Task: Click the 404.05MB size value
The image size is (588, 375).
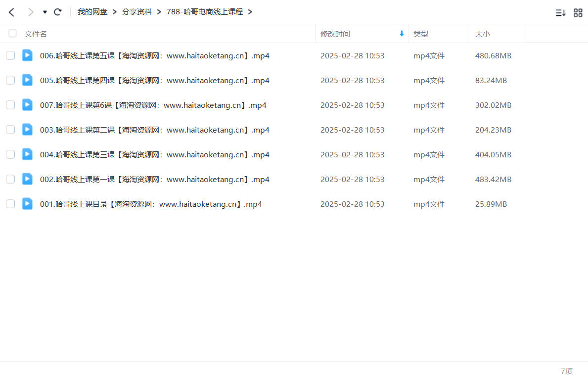Action: pos(493,155)
